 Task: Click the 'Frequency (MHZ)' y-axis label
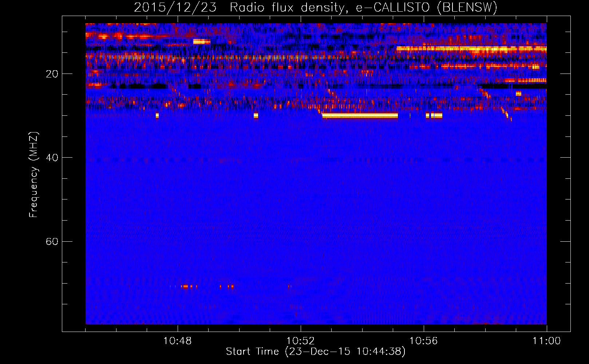pos(33,175)
